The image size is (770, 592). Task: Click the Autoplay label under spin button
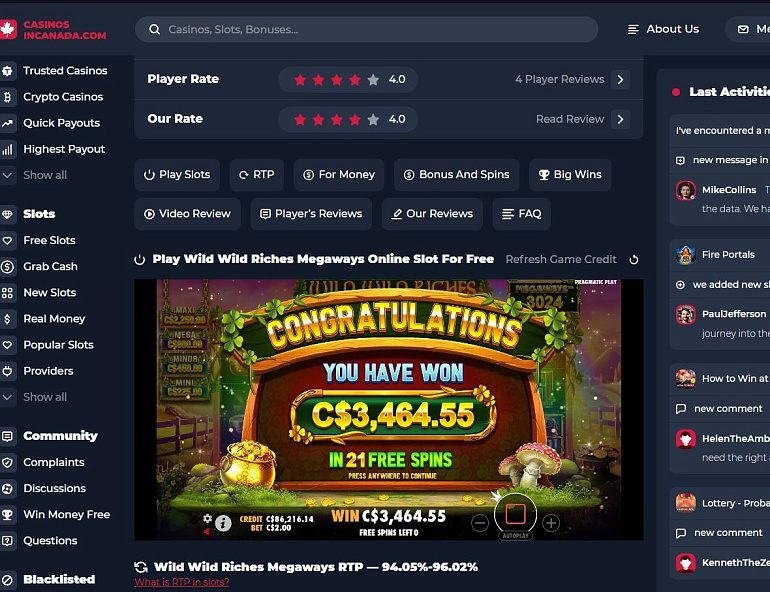coord(515,536)
